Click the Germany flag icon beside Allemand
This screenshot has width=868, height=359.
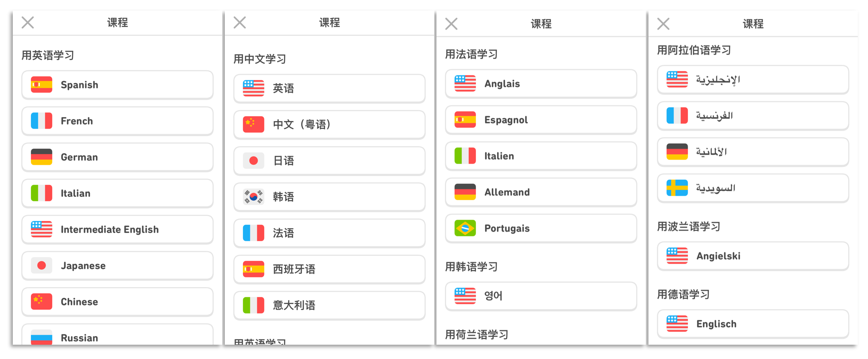coord(465,192)
